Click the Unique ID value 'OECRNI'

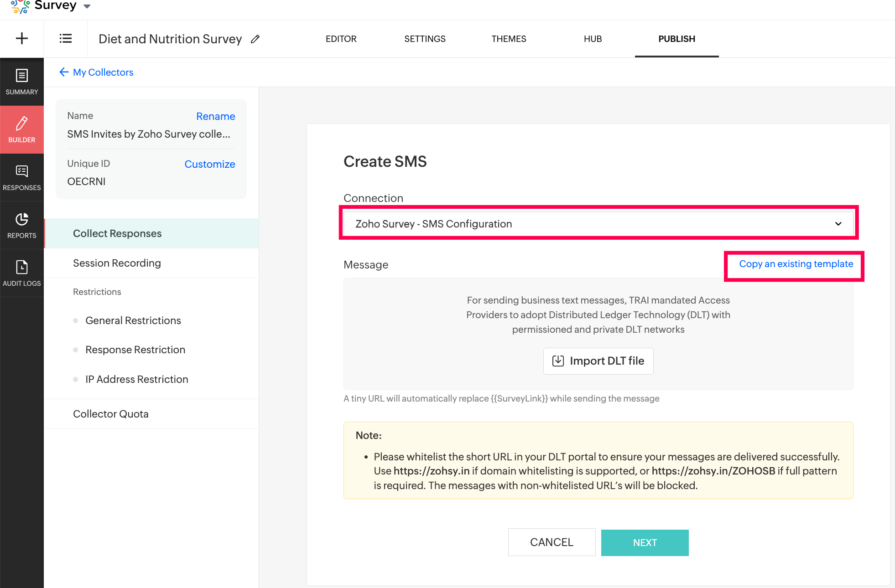point(86,181)
